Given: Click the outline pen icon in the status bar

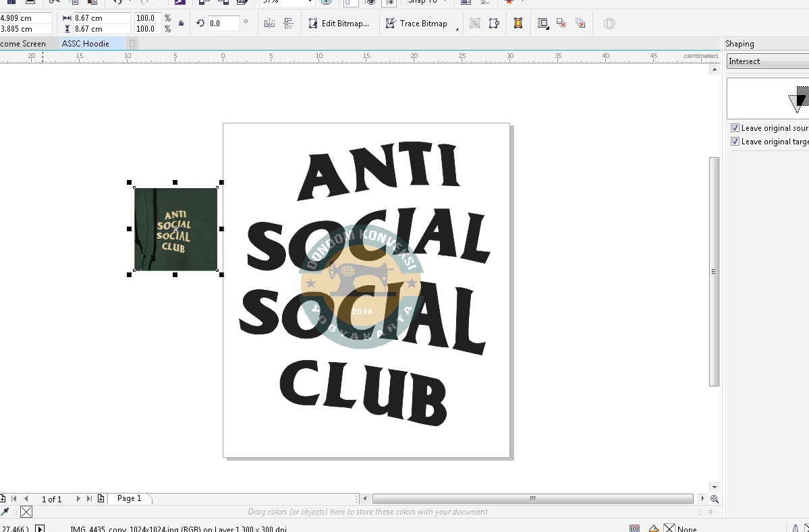Looking at the screenshot, I should [x=653, y=528].
